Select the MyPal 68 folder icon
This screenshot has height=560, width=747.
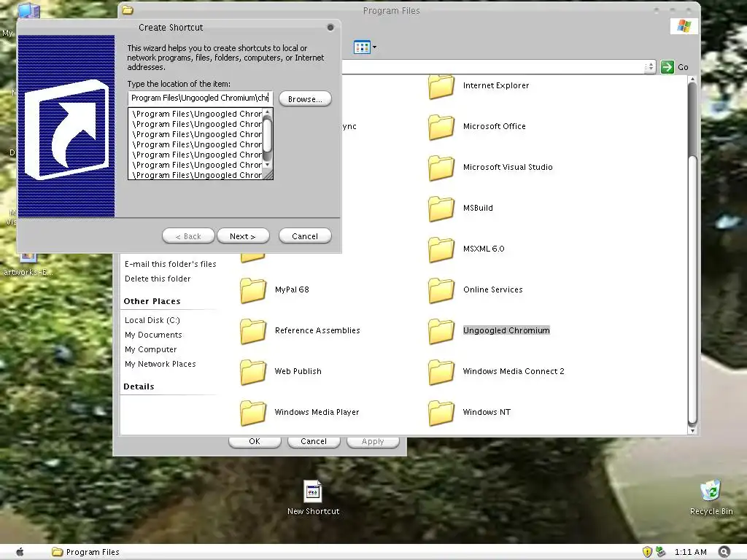point(253,290)
